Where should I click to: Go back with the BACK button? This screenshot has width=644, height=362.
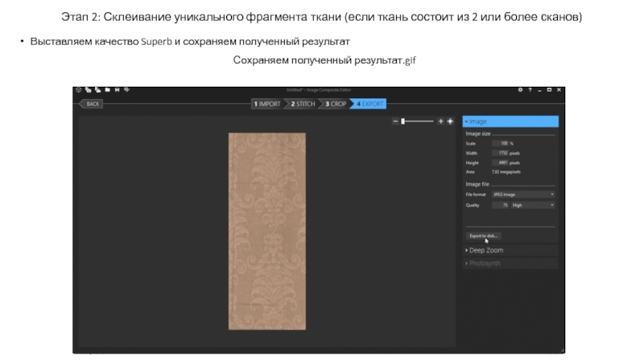pos(93,104)
